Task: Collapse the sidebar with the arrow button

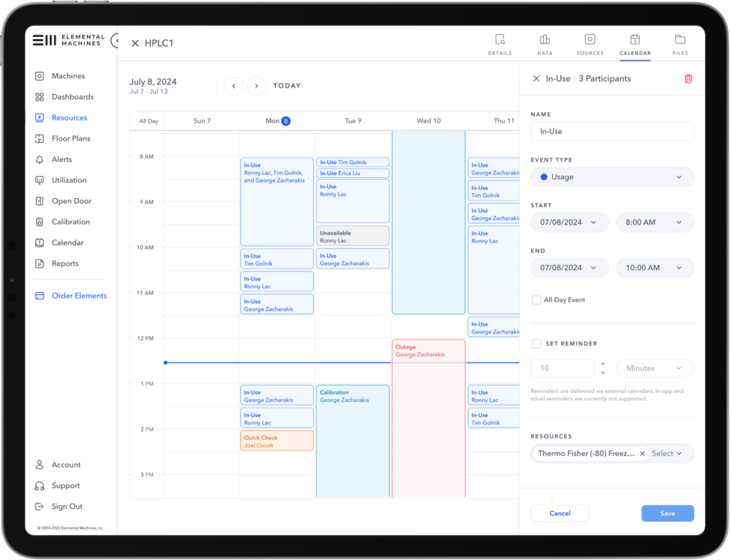Action: click(115, 41)
